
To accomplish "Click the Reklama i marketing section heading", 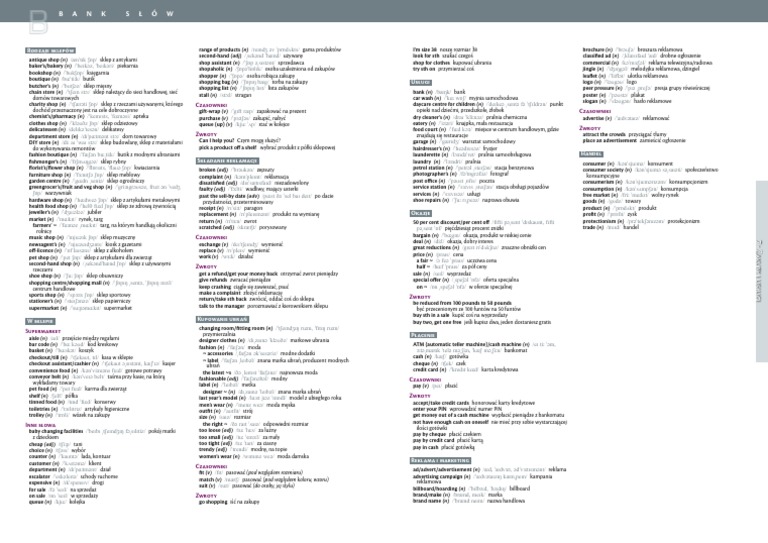I will [x=440, y=460].
